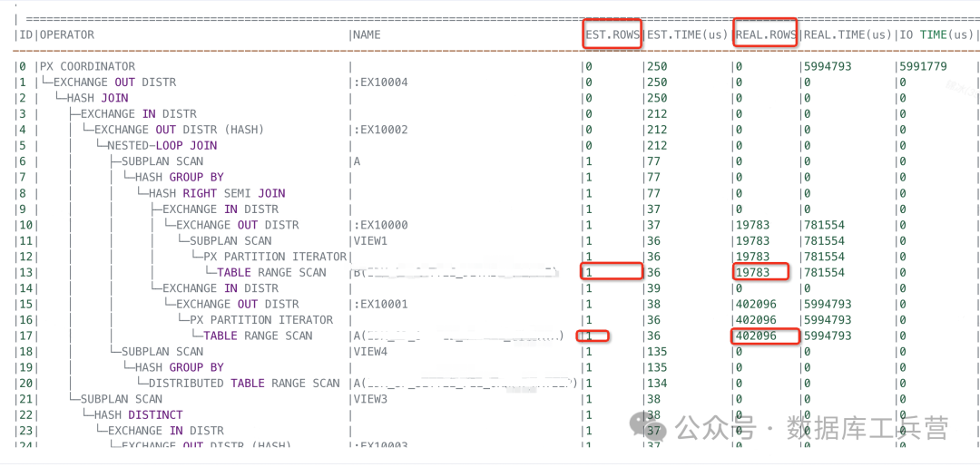This screenshot has width=980, height=467.
Task: Select EXCHANGE OUT DISTR (HASH) in row 4
Action: click(x=180, y=130)
